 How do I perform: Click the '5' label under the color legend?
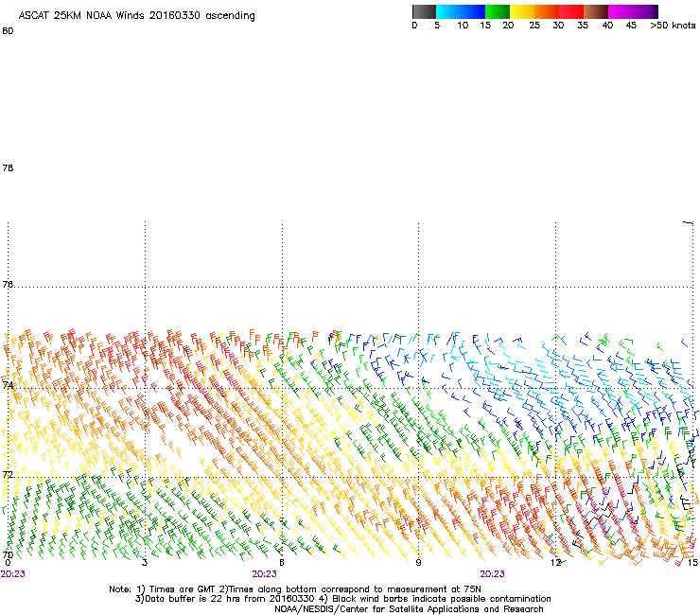pyautogui.click(x=437, y=26)
